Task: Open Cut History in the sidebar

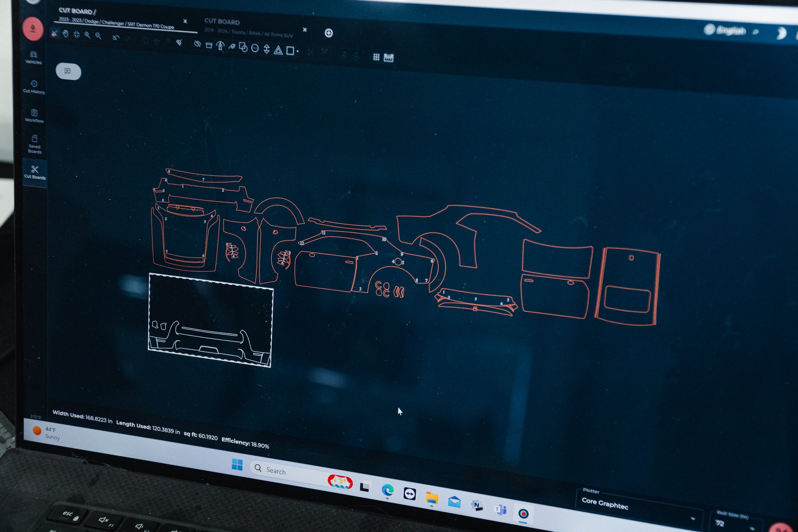Action: pos(34,87)
